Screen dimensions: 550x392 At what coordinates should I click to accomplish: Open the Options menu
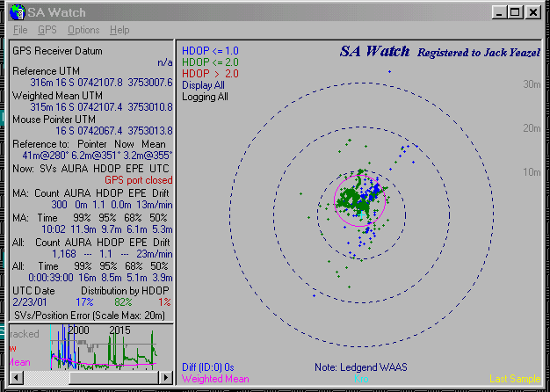[83, 30]
